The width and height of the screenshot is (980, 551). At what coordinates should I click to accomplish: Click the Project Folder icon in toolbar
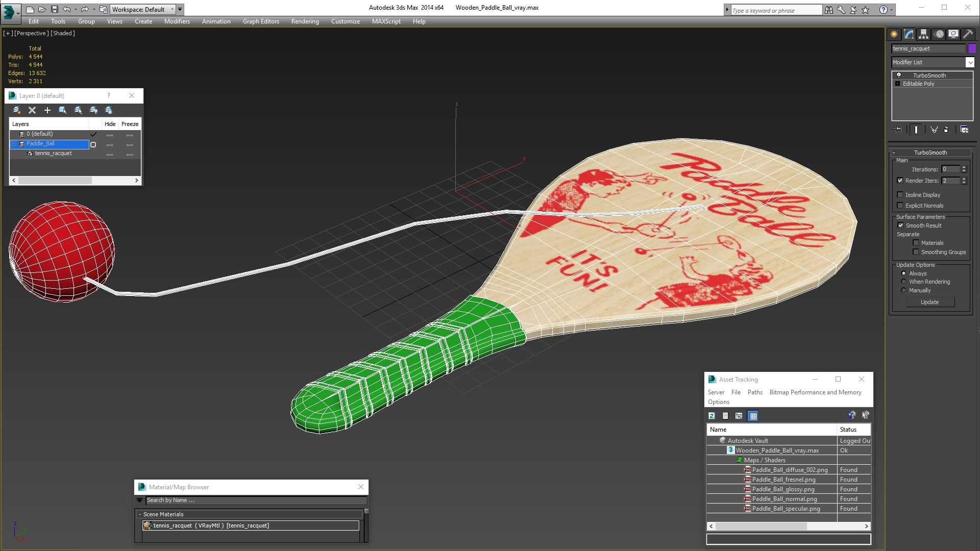click(x=103, y=9)
